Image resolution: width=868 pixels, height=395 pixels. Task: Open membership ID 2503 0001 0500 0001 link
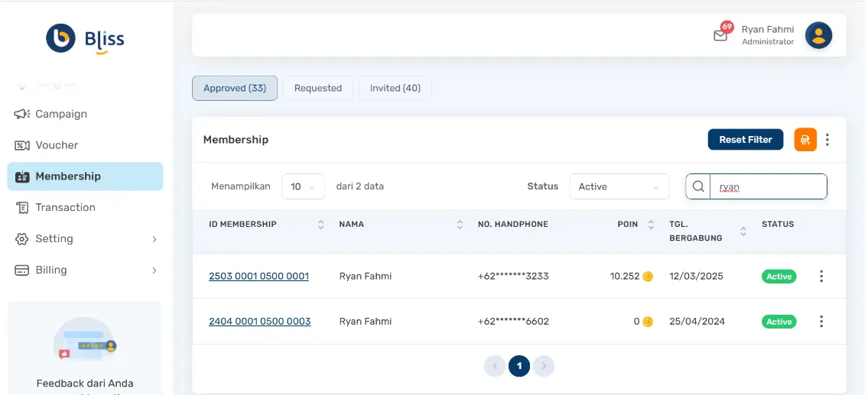coord(258,276)
